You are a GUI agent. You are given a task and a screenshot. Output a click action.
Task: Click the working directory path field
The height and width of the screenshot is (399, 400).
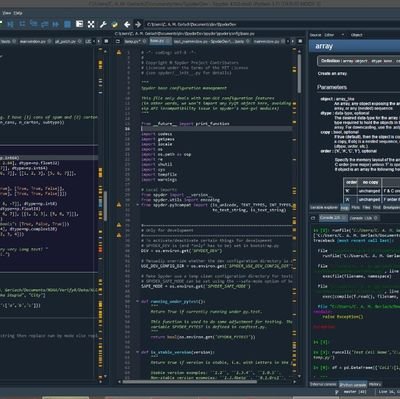tap(272, 24)
